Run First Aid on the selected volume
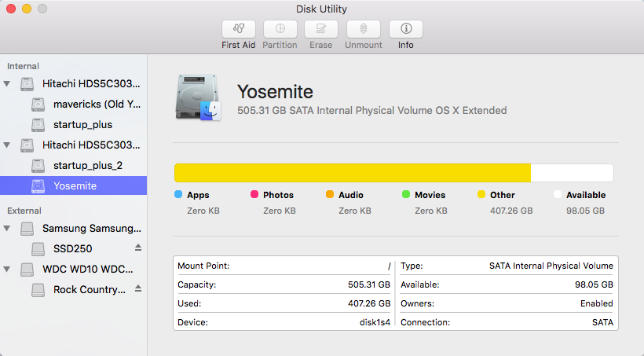 click(239, 29)
